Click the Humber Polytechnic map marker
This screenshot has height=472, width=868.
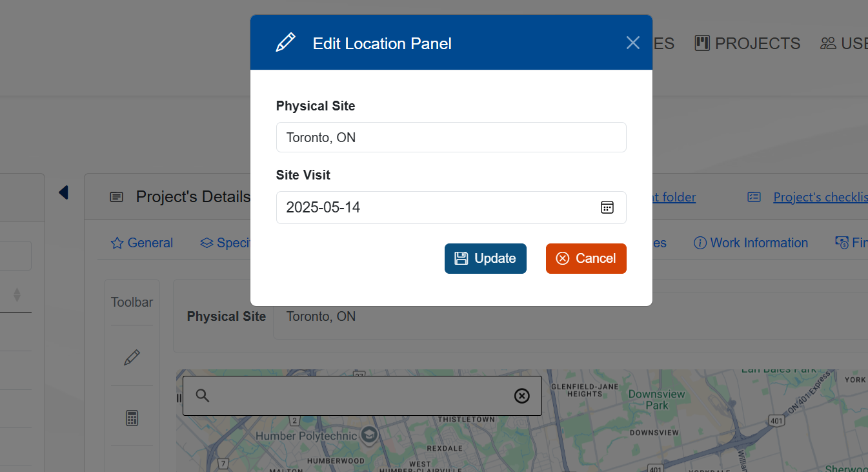369,433
